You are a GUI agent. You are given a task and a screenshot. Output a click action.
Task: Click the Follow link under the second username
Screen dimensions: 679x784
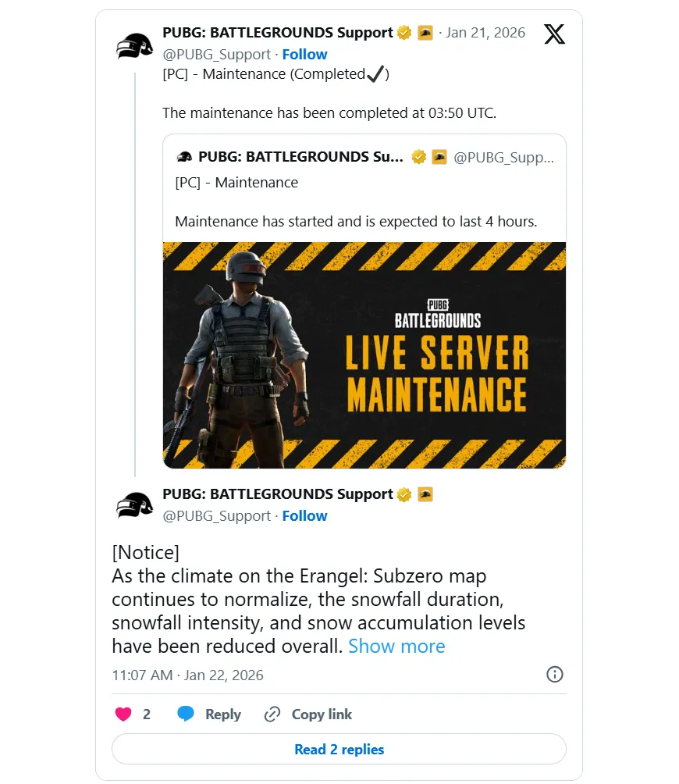304,515
